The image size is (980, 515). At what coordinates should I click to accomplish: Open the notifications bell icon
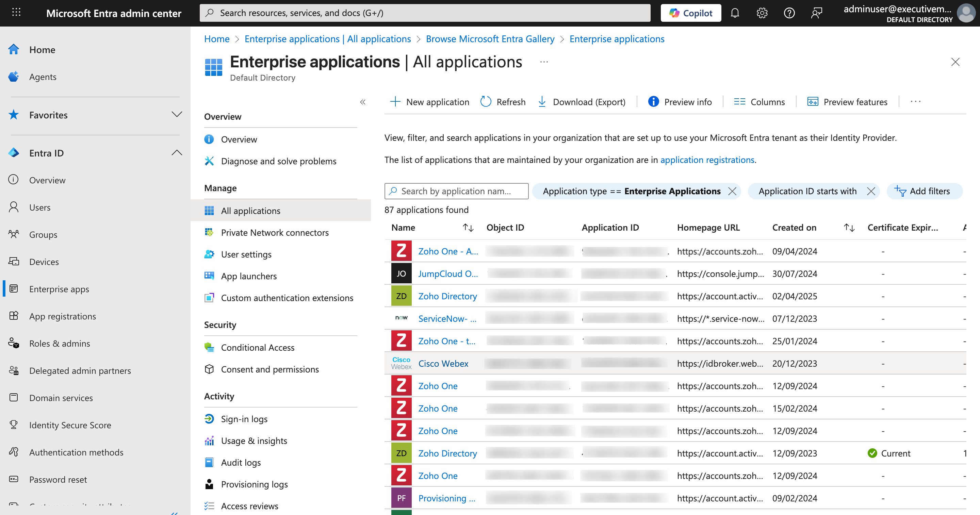pos(735,13)
